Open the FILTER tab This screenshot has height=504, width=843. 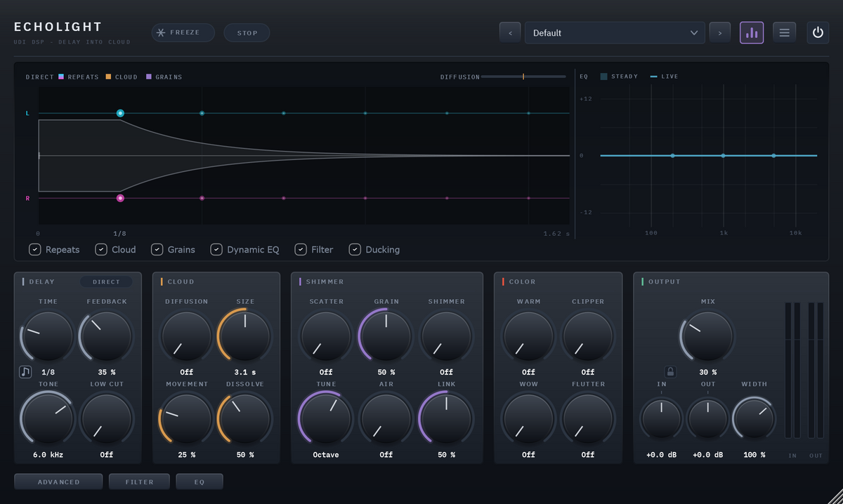(139, 482)
